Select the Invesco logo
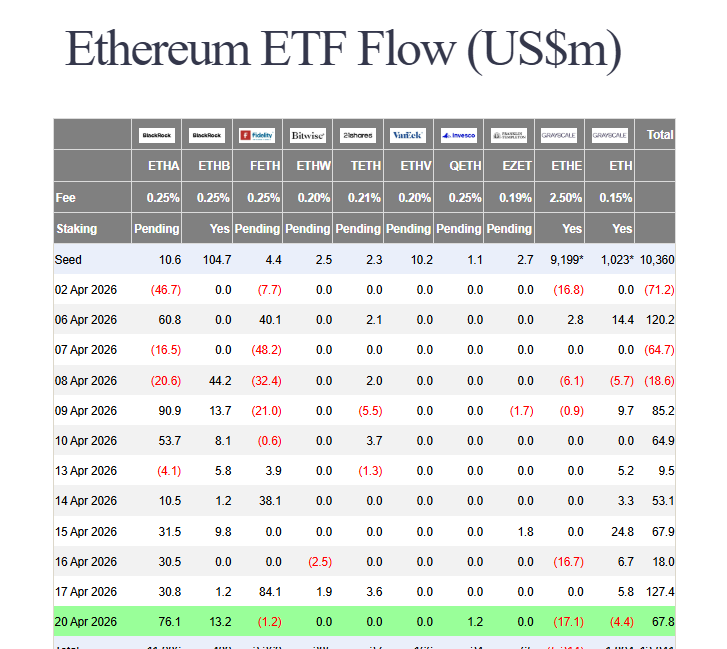Image resolution: width=727 pixels, height=649 pixels. click(459, 135)
